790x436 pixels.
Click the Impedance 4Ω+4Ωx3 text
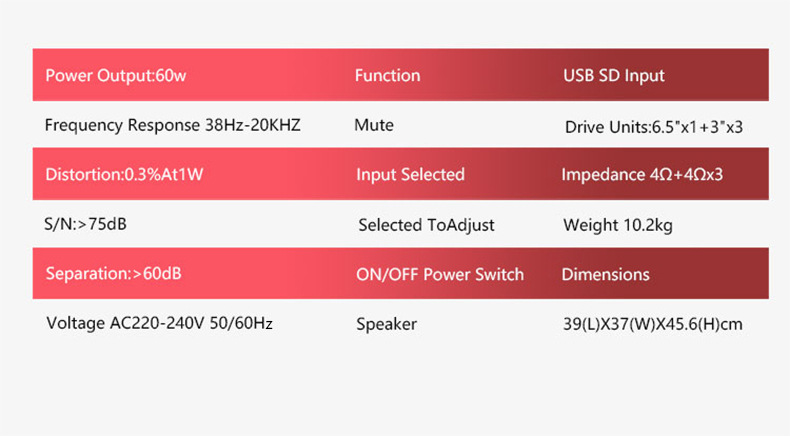click(x=642, y=175)
